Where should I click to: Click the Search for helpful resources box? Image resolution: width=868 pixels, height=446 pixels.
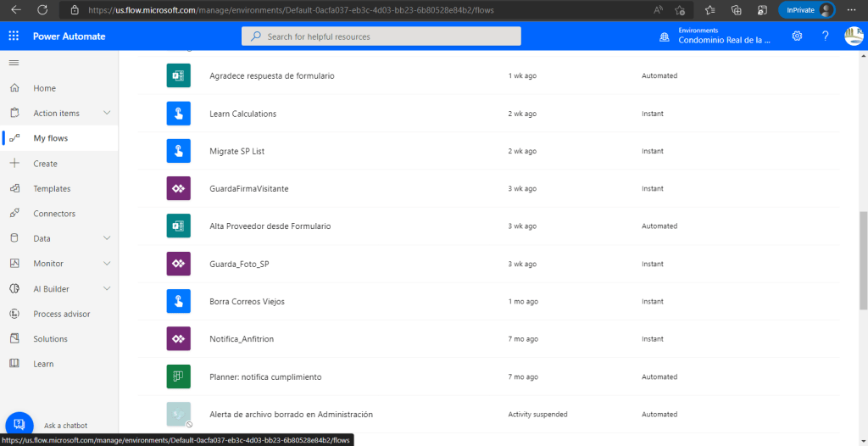coord(381,36)
